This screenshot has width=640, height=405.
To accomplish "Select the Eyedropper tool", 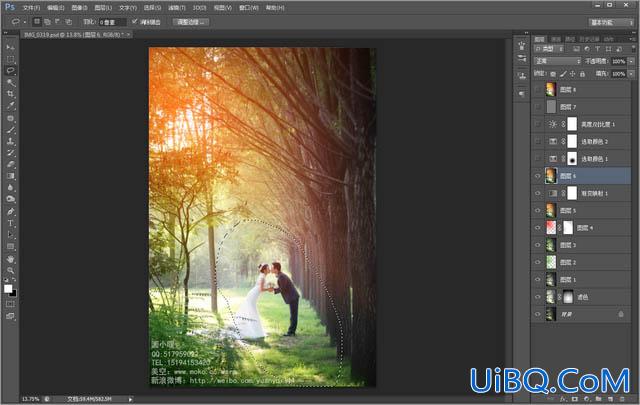I will click(11, 106).
